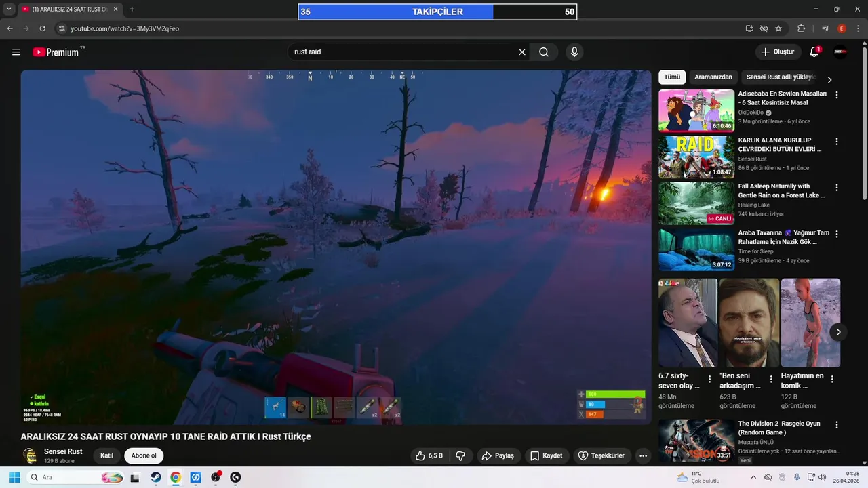Open the weather widget showing 11°C

click(698, 477)
